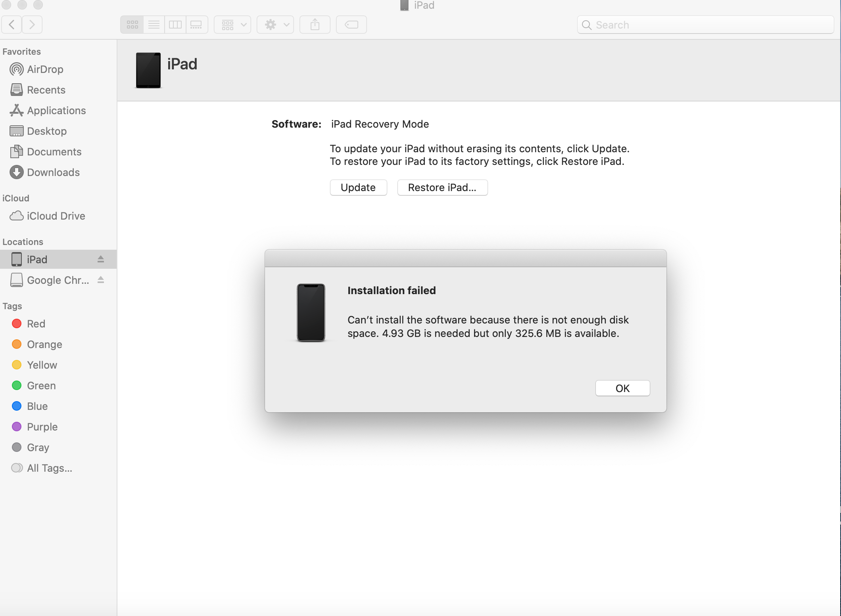This screenshot has height=616, width=841.
Task: Toggle column view mode
Action: pos(175,24)
